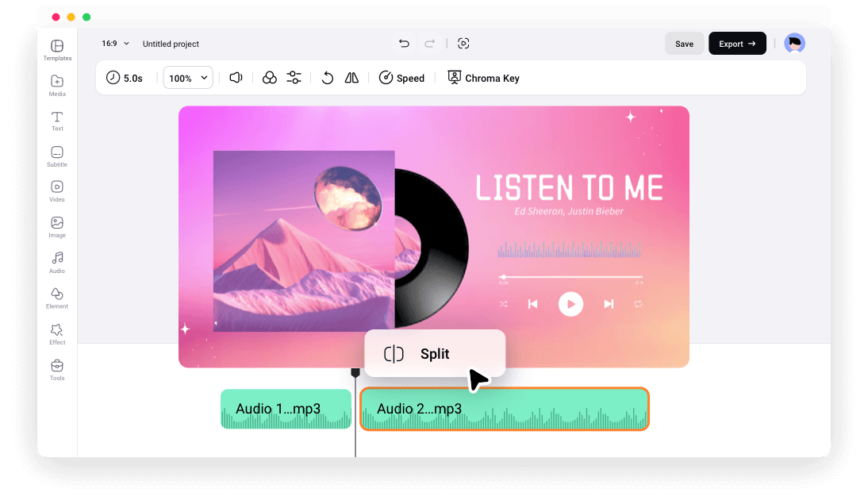Viewport: 868px width, 504px height.
Task: Click the song progress bar in preview
Action: click(570, 277)
